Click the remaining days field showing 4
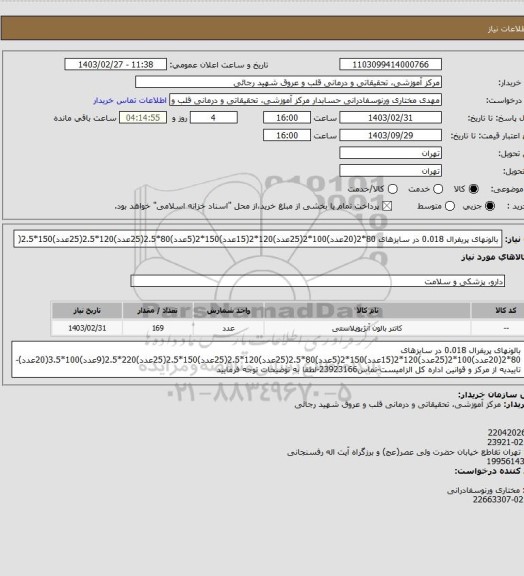This screenshot has width=524, height=576. pyautogui.click(x=213, y=118)
